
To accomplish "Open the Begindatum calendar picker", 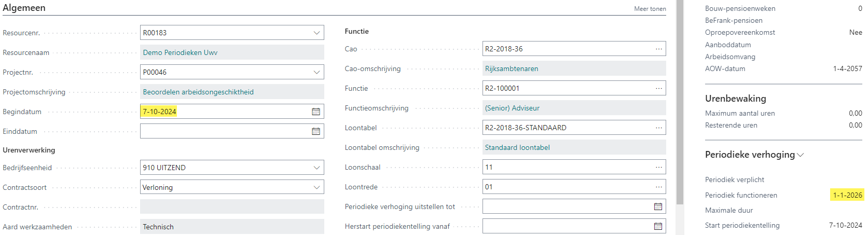I will (x=315, y=112).
